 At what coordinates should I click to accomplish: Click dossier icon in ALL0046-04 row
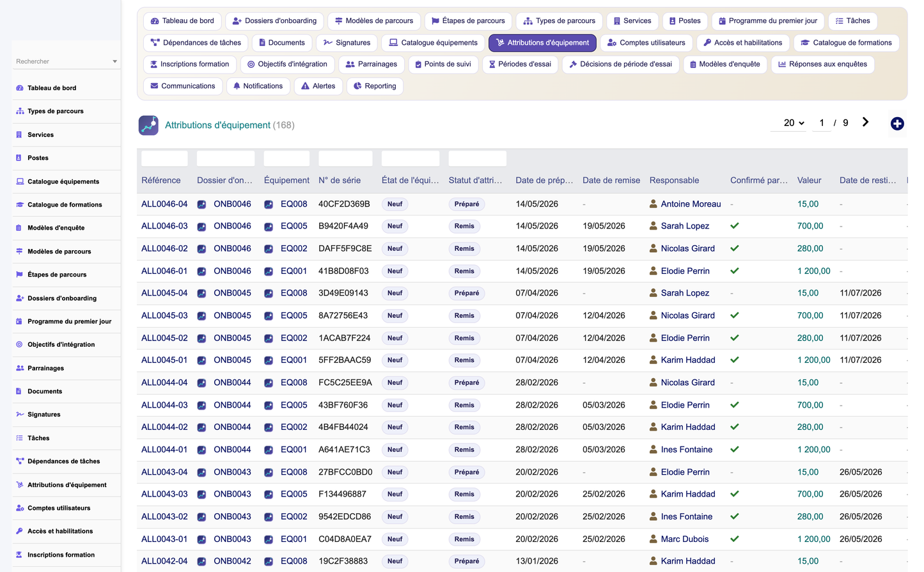pos(201,204)
